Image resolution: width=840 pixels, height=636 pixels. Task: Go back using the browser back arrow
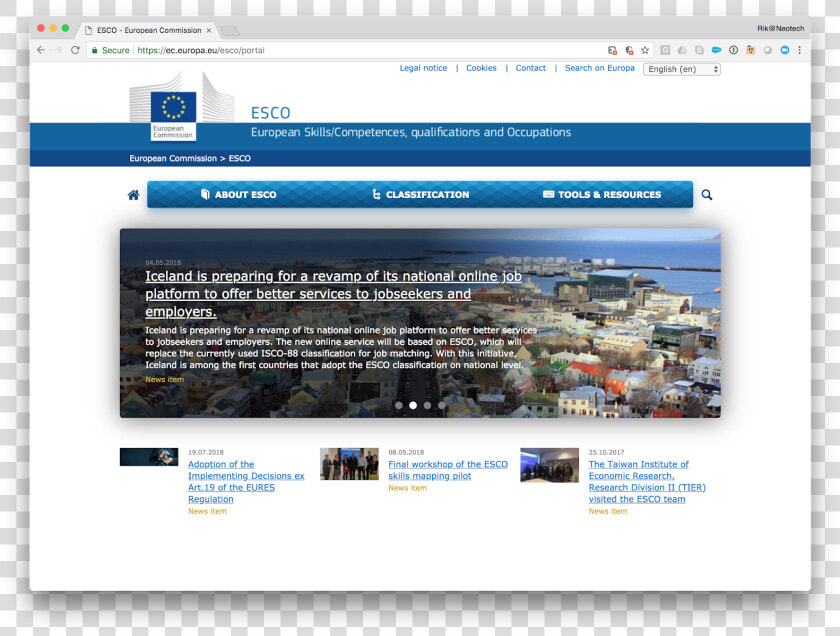(x=41, y=50)
